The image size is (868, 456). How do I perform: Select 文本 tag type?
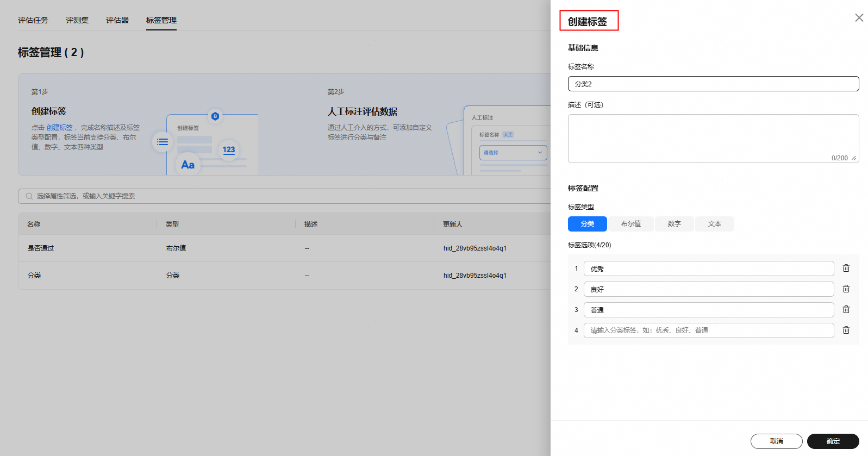(715, 224)
